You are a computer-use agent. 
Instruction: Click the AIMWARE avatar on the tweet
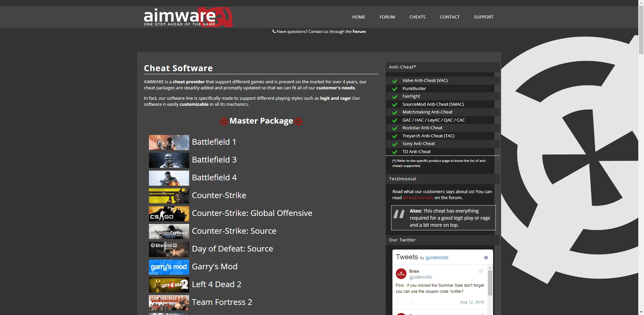[x=401, y=274]
